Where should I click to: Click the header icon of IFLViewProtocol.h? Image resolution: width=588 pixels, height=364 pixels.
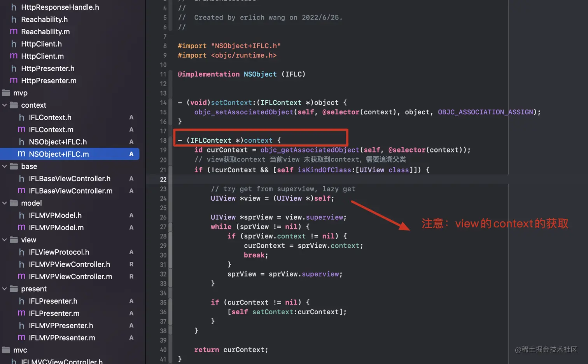[x=22, y=252]
